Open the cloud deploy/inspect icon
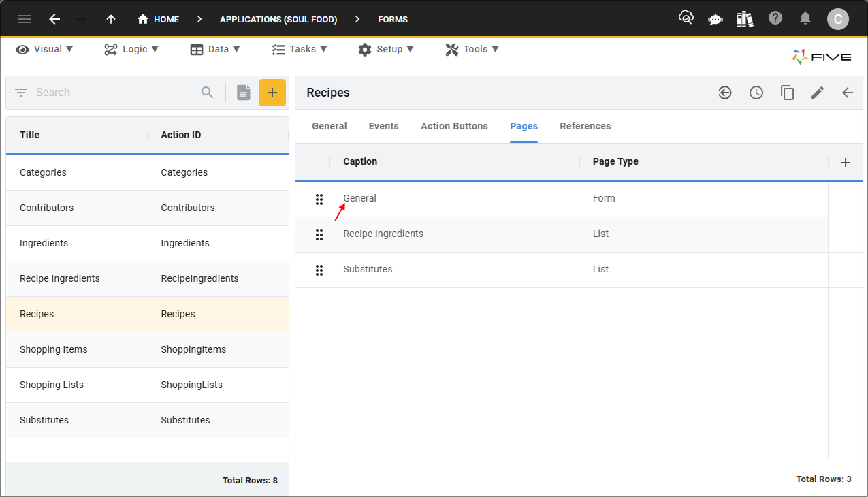 (x=686, y=18)
